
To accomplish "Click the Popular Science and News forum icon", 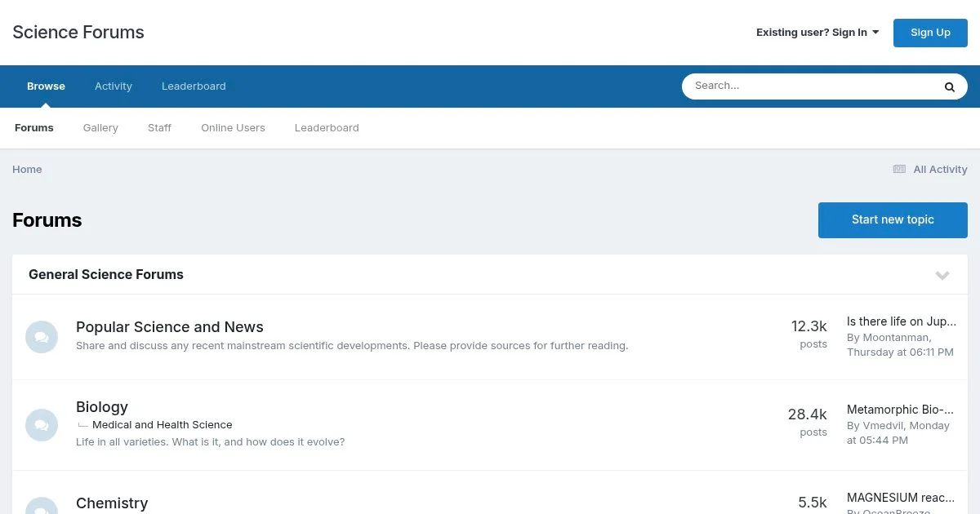I will coord(42,337).
